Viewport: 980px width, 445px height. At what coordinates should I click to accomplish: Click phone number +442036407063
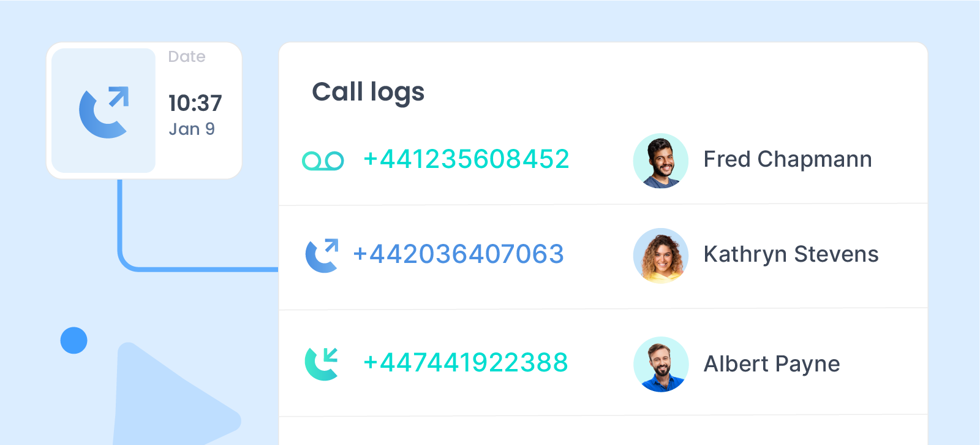coord(458,254)
